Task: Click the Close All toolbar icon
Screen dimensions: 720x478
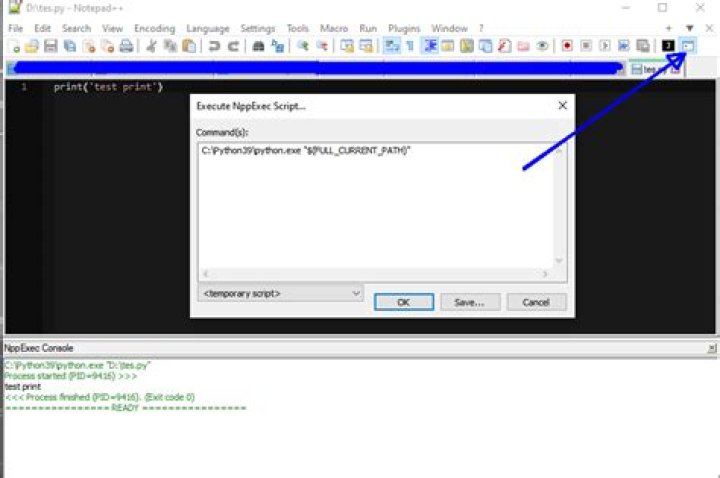Action: coord(107,46)
